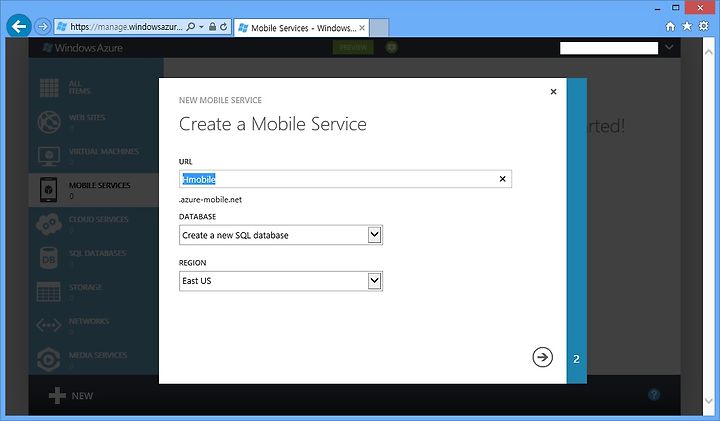
Task: Open Web Sites in sidebar
Action: (87, 118)
